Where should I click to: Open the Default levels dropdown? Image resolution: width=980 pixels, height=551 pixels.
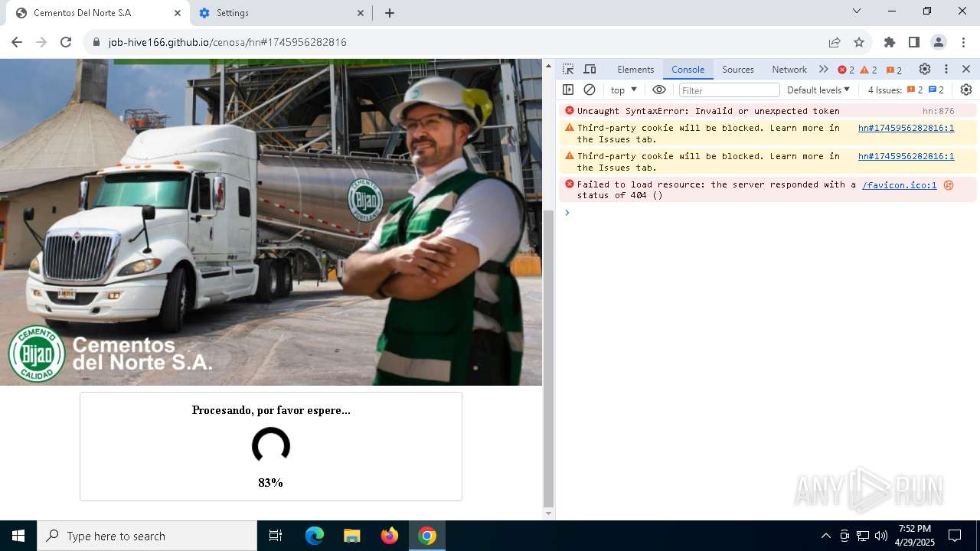pyautogui.click(x=818, y=90)
